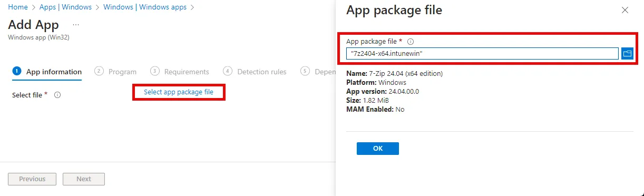Open Apps | Windows breadcrumb

pos(65,7)
